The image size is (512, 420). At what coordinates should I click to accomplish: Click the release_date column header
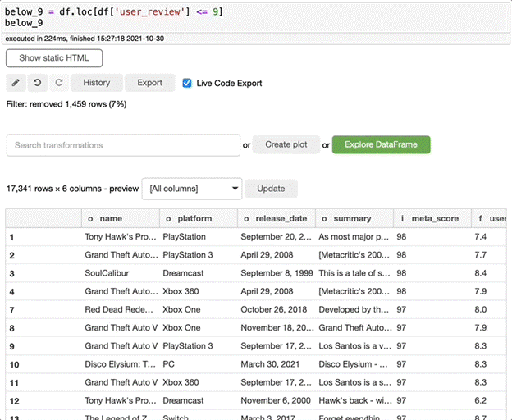(x=276, y=219)
